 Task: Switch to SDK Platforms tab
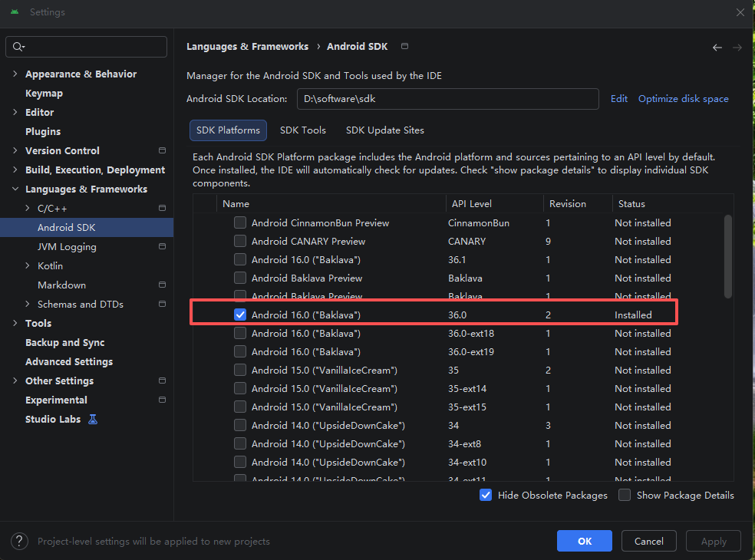coord(228,130)
